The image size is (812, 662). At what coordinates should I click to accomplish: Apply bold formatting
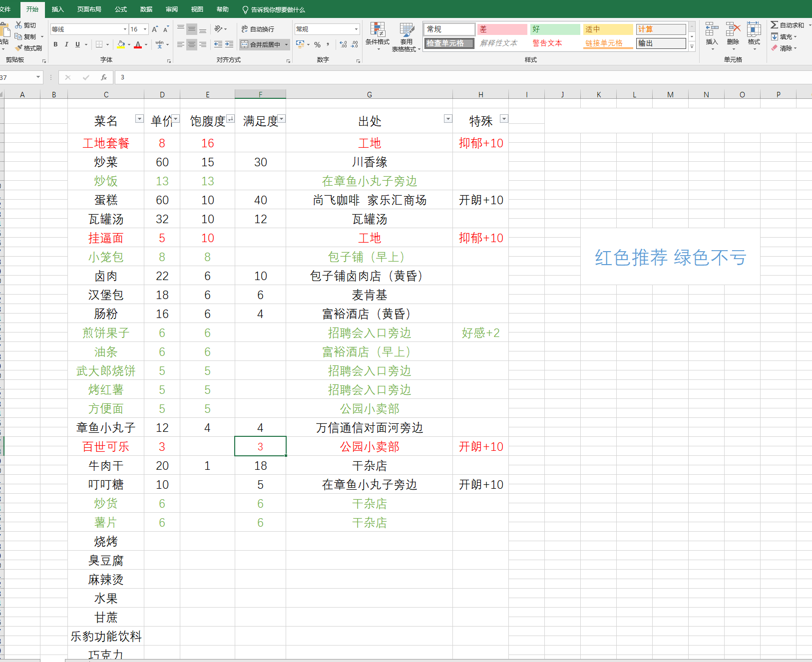click(x=55, y=44)
